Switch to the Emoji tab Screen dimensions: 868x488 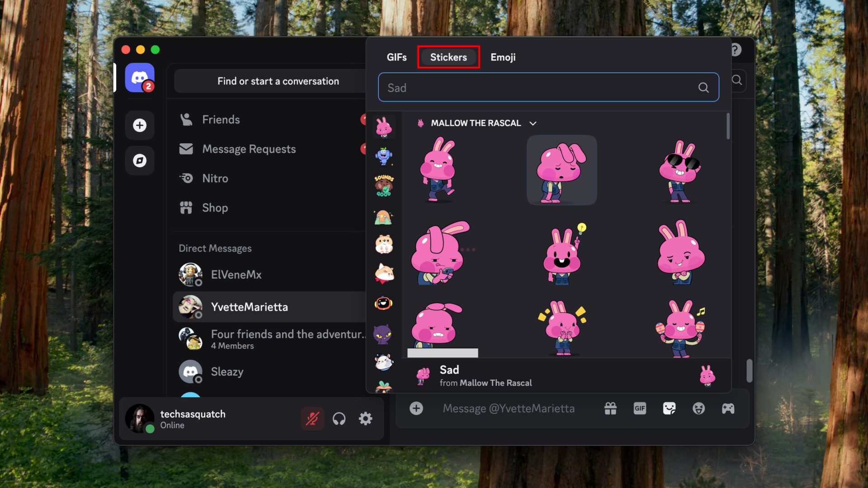(503, 57)
